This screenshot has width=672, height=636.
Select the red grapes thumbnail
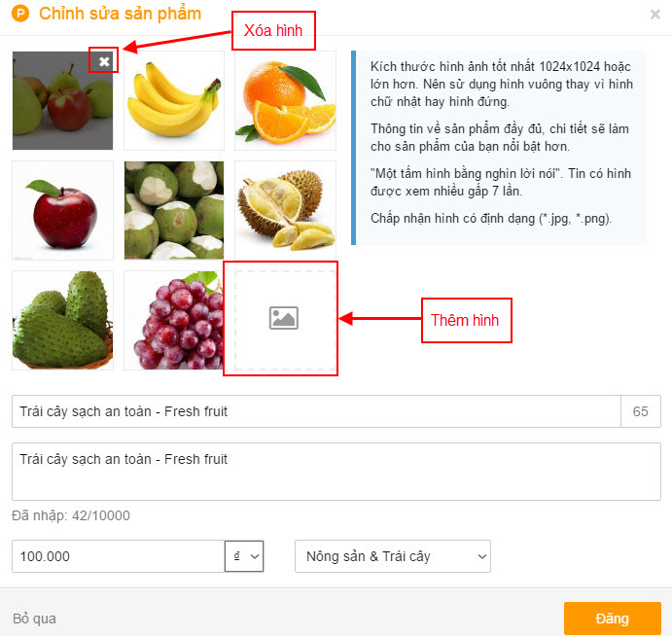(x=173, y=320)
